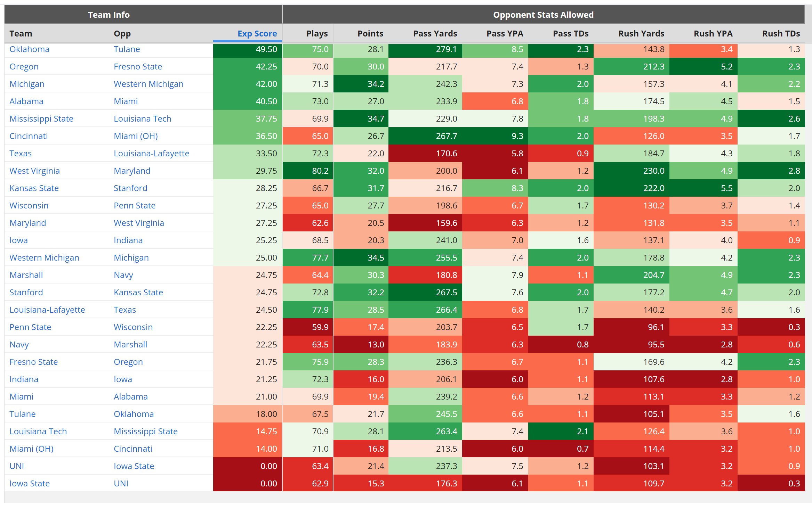Select Miami (OH)'s 14.00 Exp Score cell
The width and height of the screenshot is (812, 509).
[248, 449]
